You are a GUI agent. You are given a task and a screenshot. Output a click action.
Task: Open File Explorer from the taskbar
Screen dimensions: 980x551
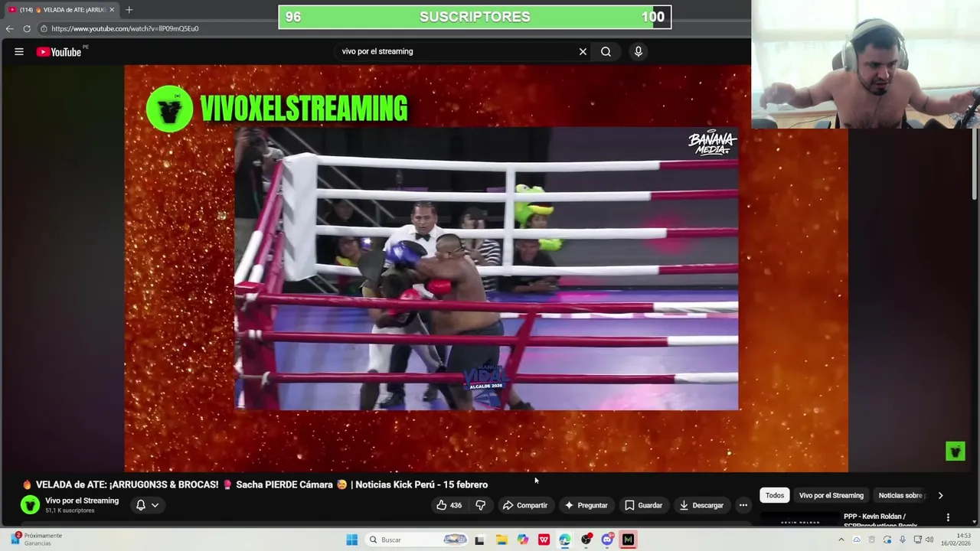coord(501,540)
